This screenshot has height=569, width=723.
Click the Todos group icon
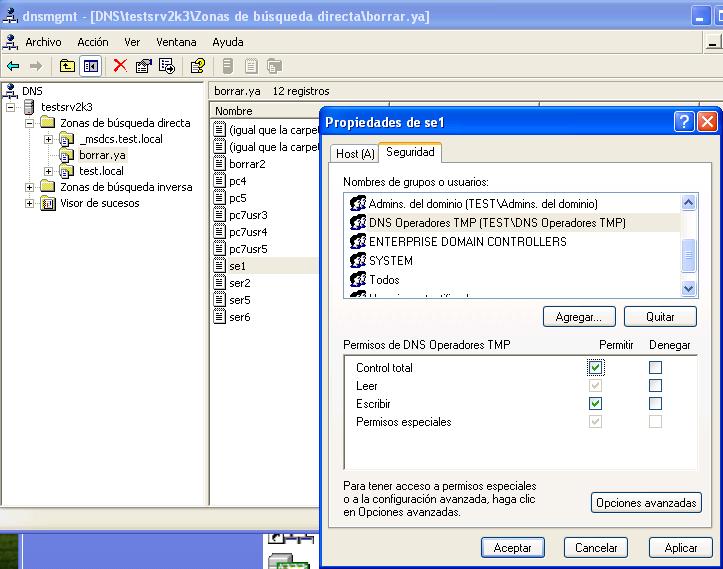pos(358,279)
